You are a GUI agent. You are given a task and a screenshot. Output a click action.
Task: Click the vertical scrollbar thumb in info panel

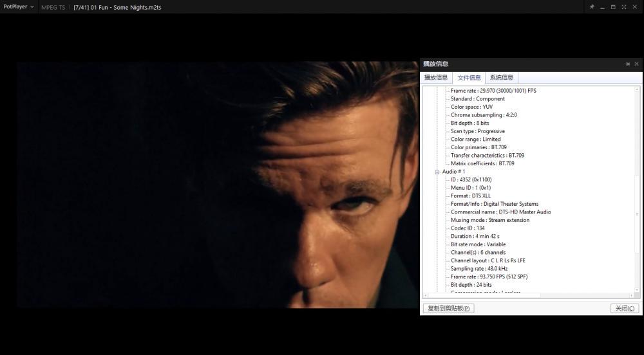pos(637,213)
